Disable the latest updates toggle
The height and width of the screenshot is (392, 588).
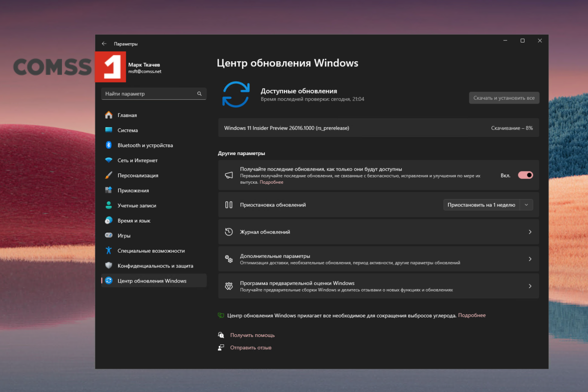coord(525,175)
